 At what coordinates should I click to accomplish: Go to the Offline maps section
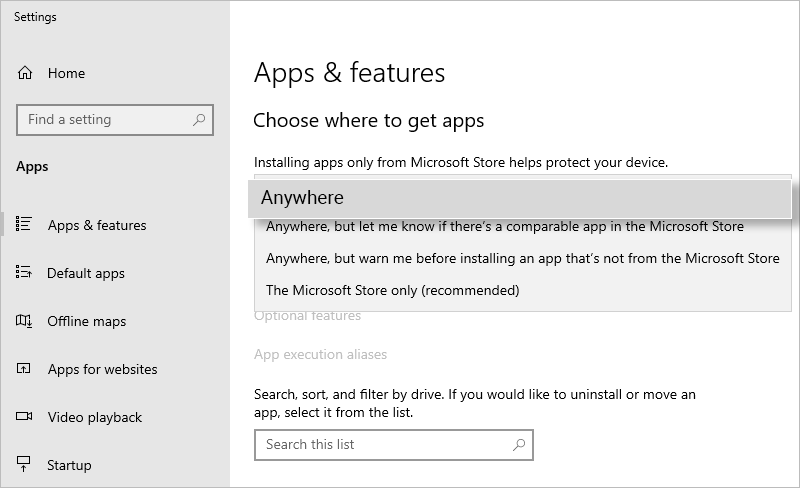87,321
